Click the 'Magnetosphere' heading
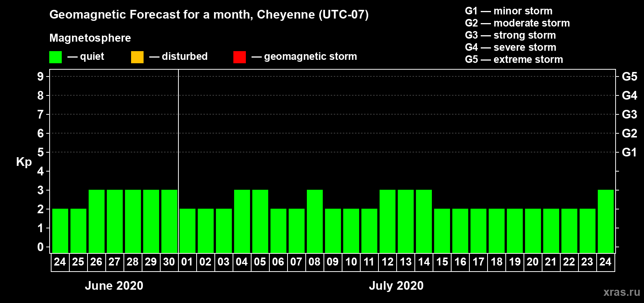Image resolution: width=644 pixels, height=303 pixels. [90, 38]
